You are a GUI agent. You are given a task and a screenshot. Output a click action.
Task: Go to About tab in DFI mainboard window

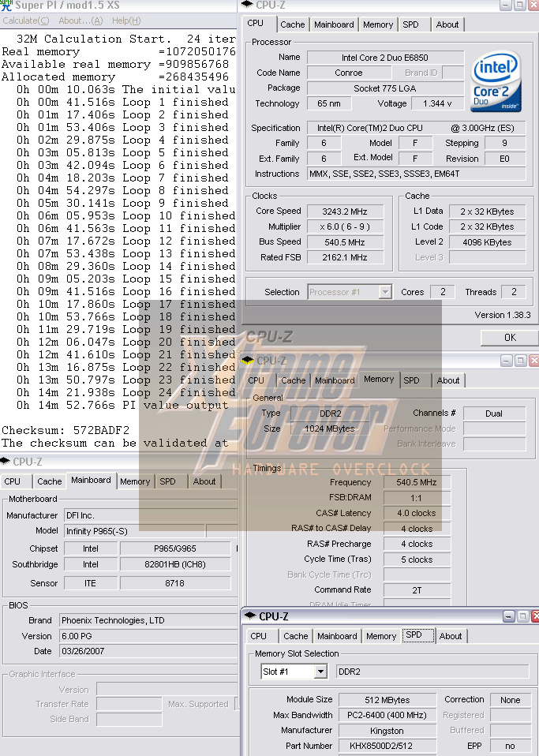(204, 481)
